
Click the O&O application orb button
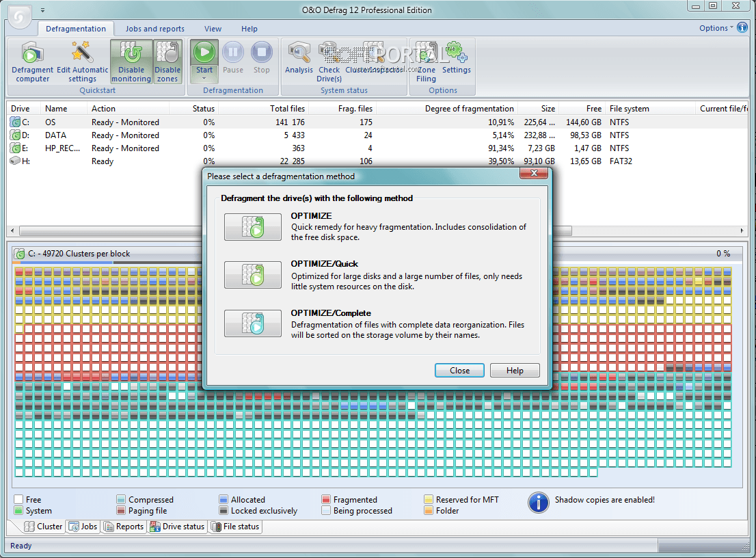(19, 17)
